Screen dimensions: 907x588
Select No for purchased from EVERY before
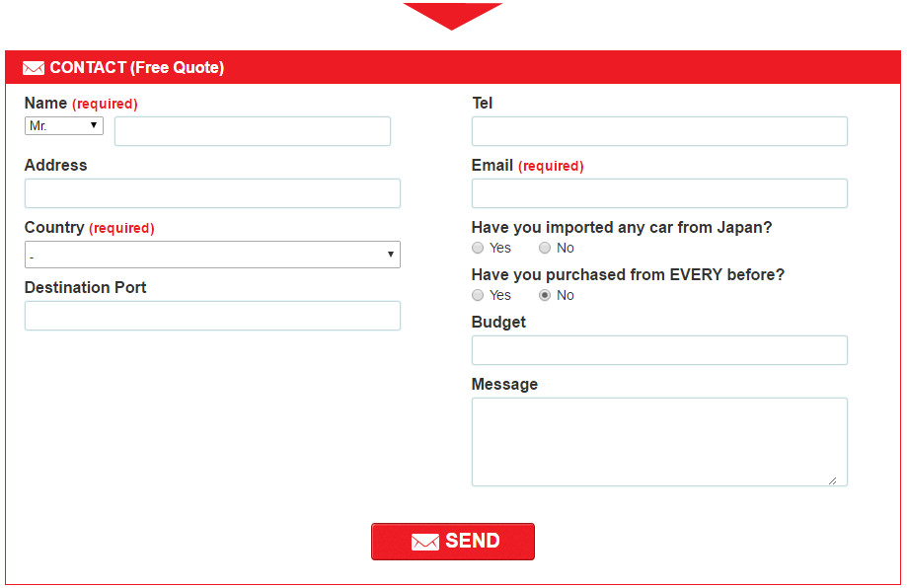tap(545, 295)
